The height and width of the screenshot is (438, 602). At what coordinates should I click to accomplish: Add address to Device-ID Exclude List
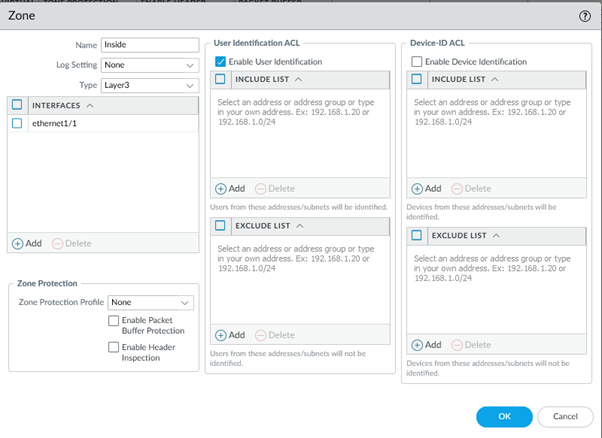(x=426, y=345)
